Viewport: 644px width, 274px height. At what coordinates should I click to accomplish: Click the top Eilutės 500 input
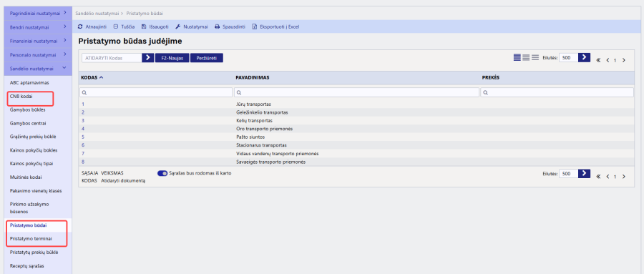(x=568, y=58)
